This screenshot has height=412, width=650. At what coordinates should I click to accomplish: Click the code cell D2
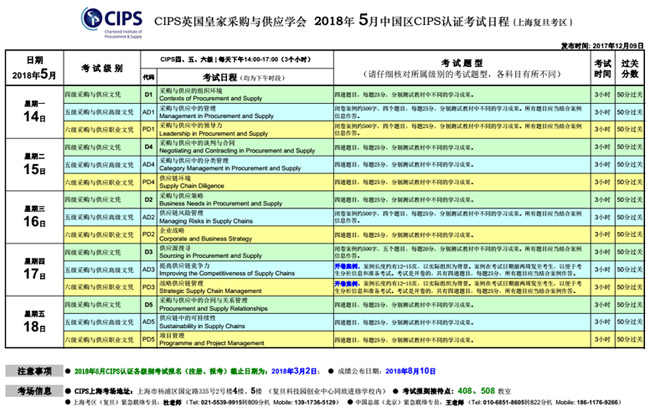(x=149, y=199)
